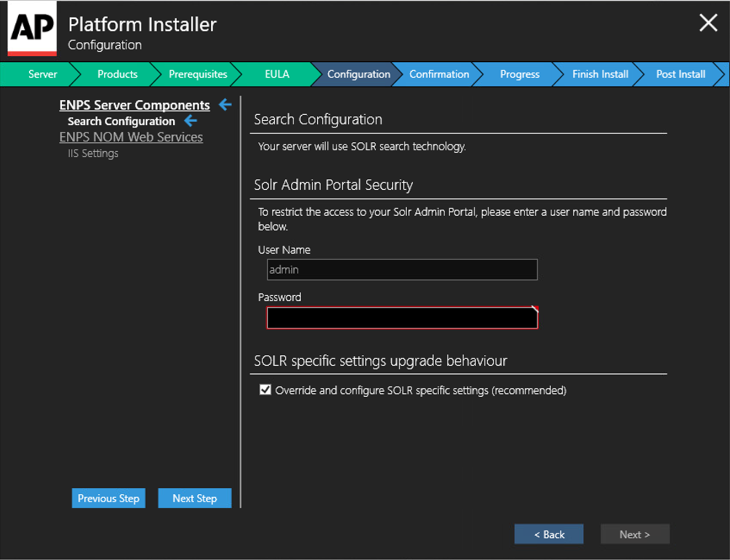730x560 pixels.
Task: Click the User Name field containing admin
Action: click(402, 270)
